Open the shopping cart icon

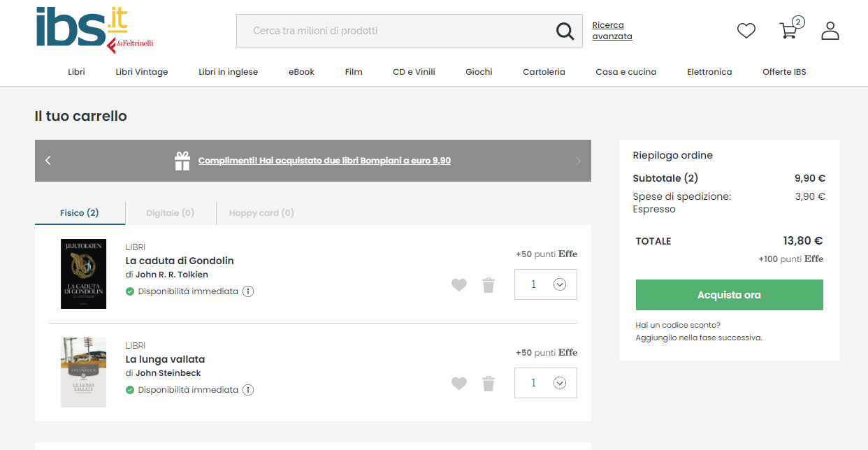coord(788,31)
